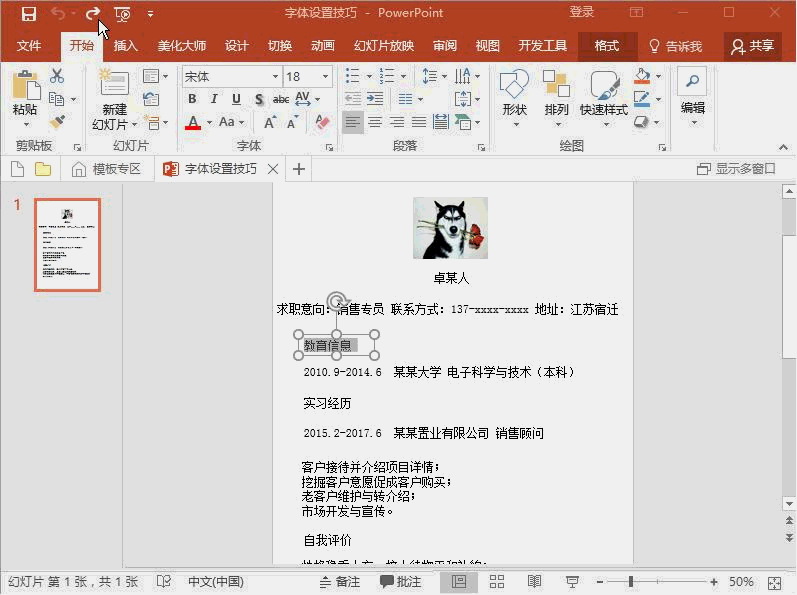Add a new tab with plus
Image resolution: width=797 pixels, height=595 pixels.
tap(299, 169)
